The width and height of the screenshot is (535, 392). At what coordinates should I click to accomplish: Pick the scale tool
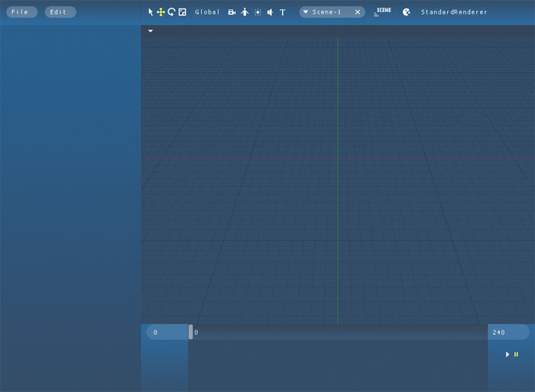point(183,12)
